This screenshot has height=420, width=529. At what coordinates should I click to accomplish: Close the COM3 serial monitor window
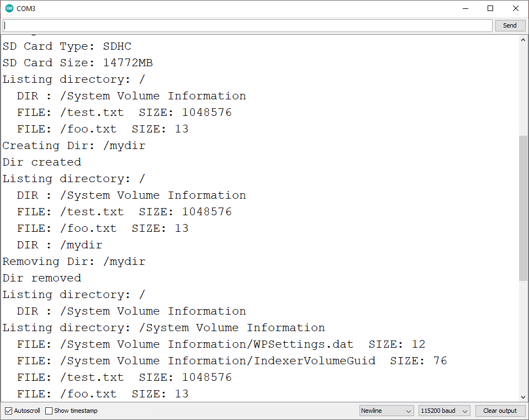516,8
